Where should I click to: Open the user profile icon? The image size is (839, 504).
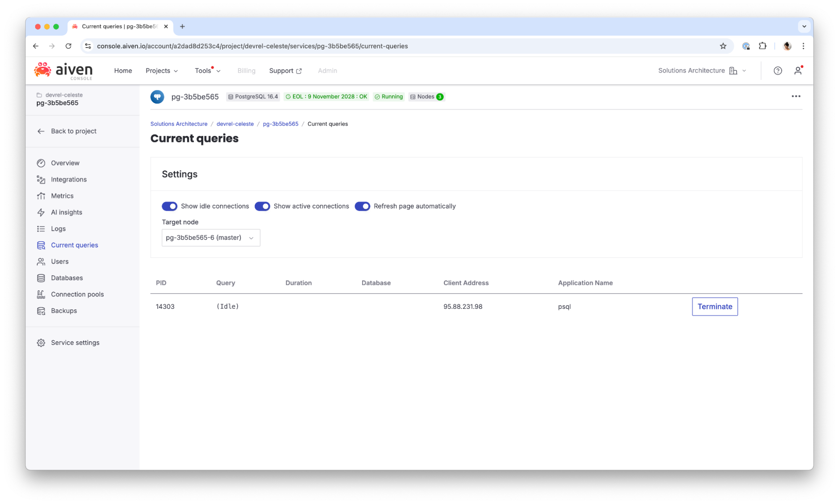(x=797, y=71)
